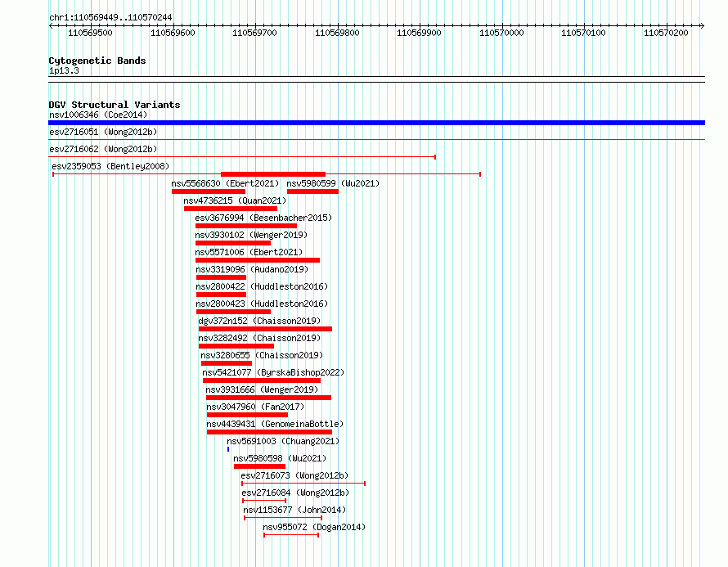The height and width of the screenshot is (567, 728).
Task: Click ruler position 110570000
Action: click(501, 33)
